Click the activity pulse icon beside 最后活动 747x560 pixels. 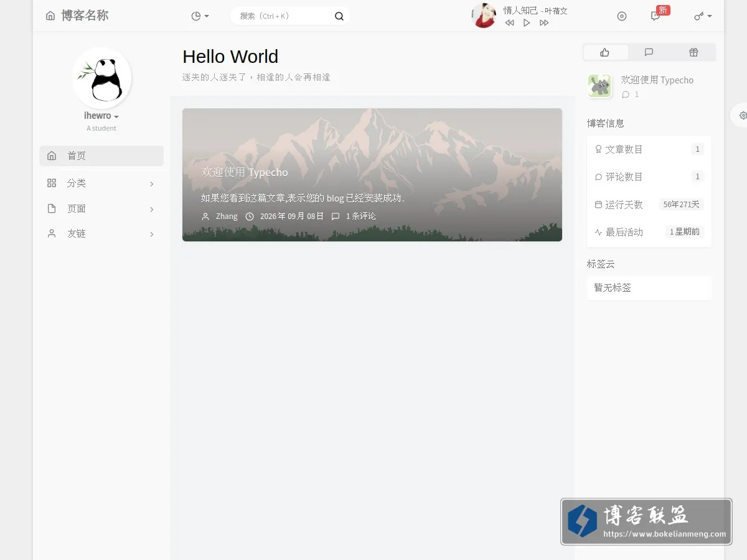point(598,232)
